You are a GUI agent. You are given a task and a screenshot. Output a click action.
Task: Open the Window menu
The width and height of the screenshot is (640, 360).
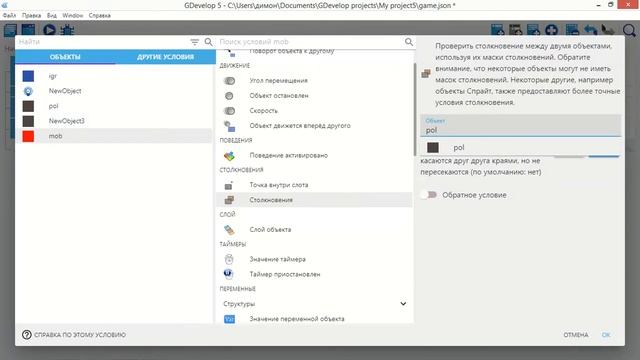(73, 15)
